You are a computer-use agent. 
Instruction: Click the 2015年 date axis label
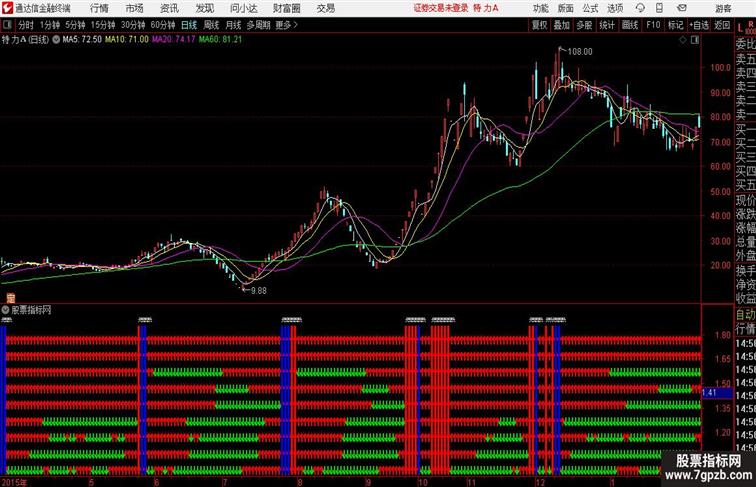tap(14, 482)
